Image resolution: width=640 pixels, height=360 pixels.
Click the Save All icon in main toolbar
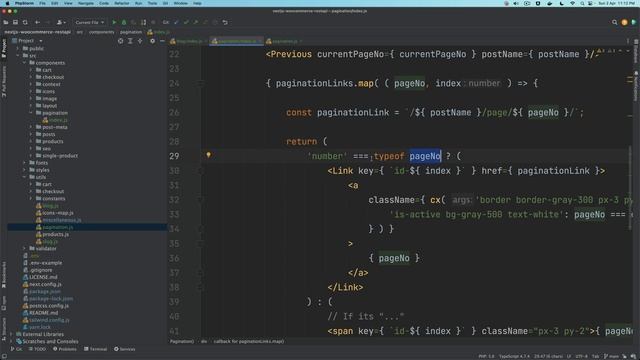[15, 22]
